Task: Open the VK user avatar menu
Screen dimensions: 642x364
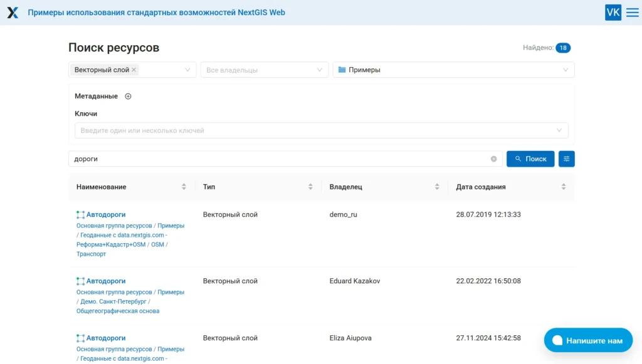Action: (x=613, y=13)
